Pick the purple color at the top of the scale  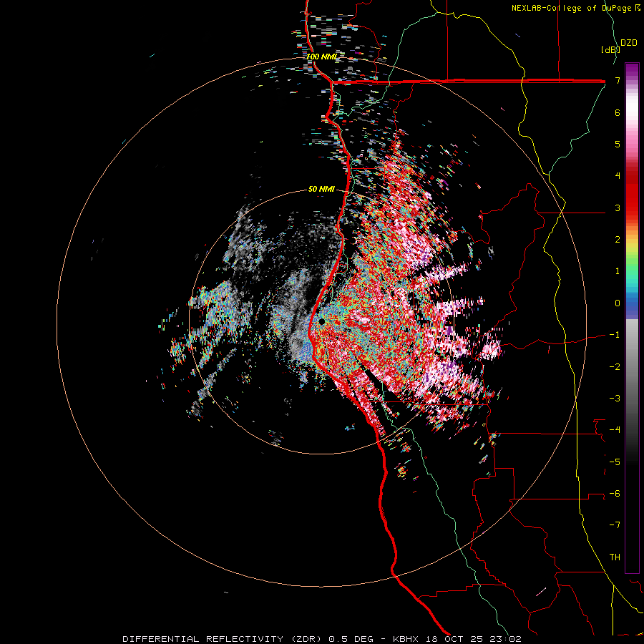632,69
